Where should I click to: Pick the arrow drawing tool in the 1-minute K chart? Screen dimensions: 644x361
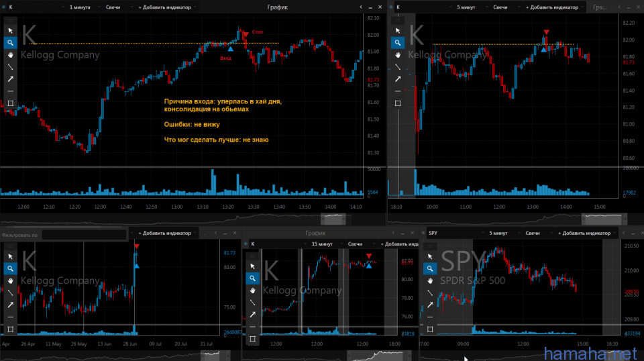click(10, 79)
